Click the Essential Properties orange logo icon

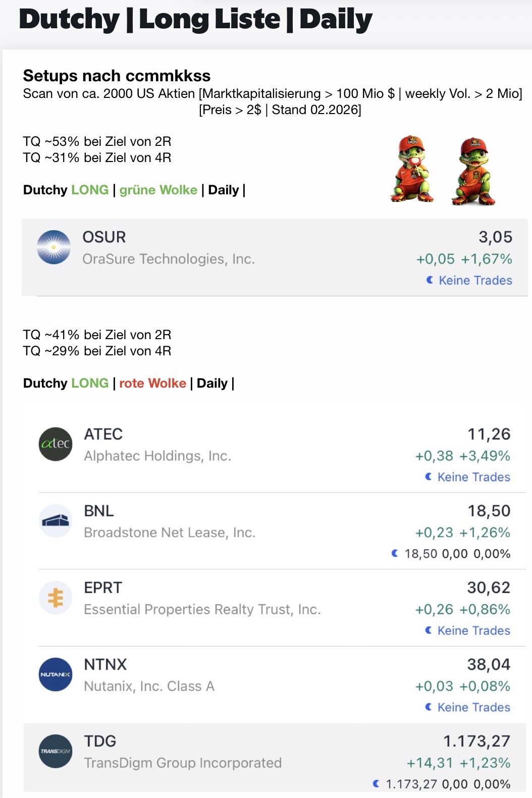(56, 598)
